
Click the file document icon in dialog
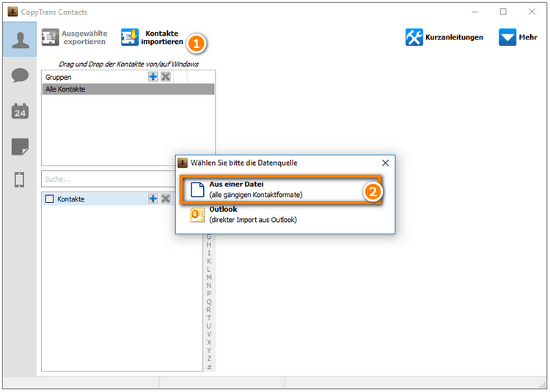tap(197, 190)
